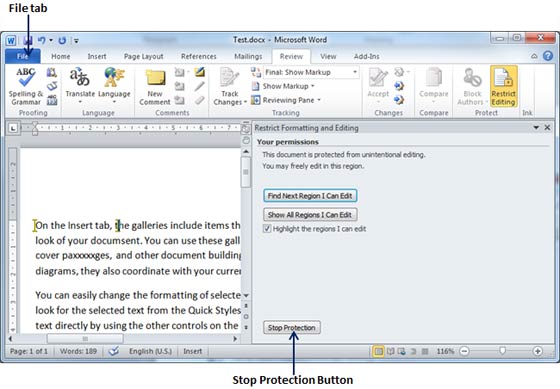
Task: Switch to Print Layout view
Action: tap(379, 351)
